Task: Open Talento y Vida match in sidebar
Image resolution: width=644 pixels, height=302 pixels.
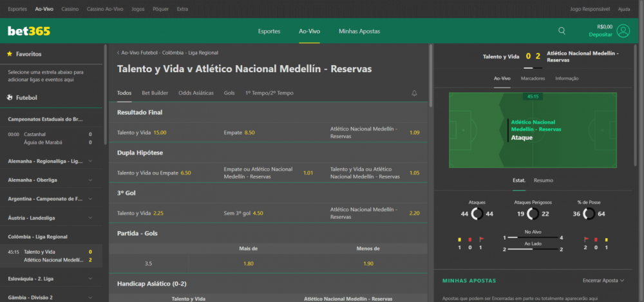Action: (51, 256)
